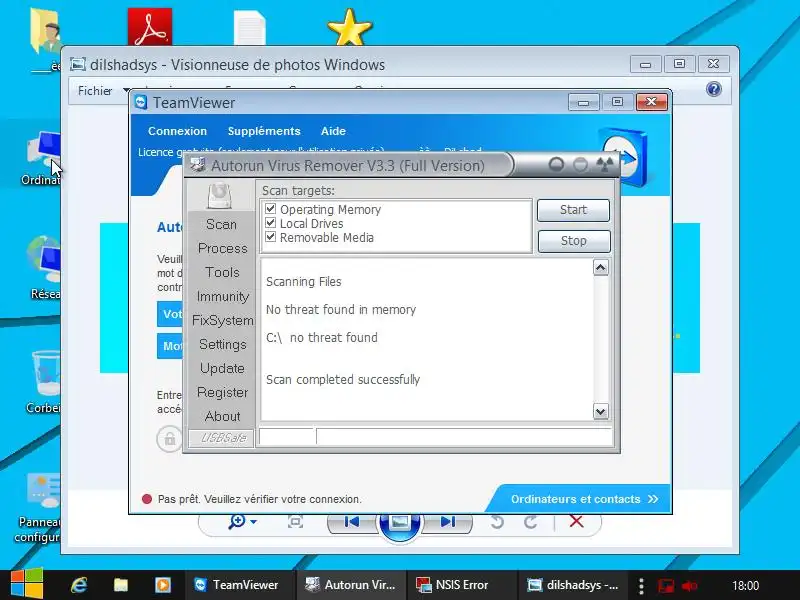Click the TeamViewer padlock icon
This screenshot has width=800, height=600.
click(169, 439)
